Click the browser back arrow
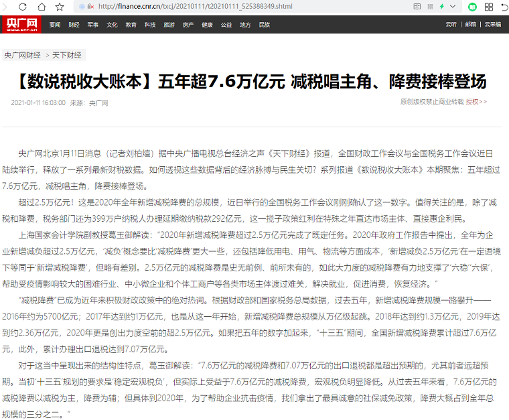Screen dimensions: 509x420 [x=7, y=7]
